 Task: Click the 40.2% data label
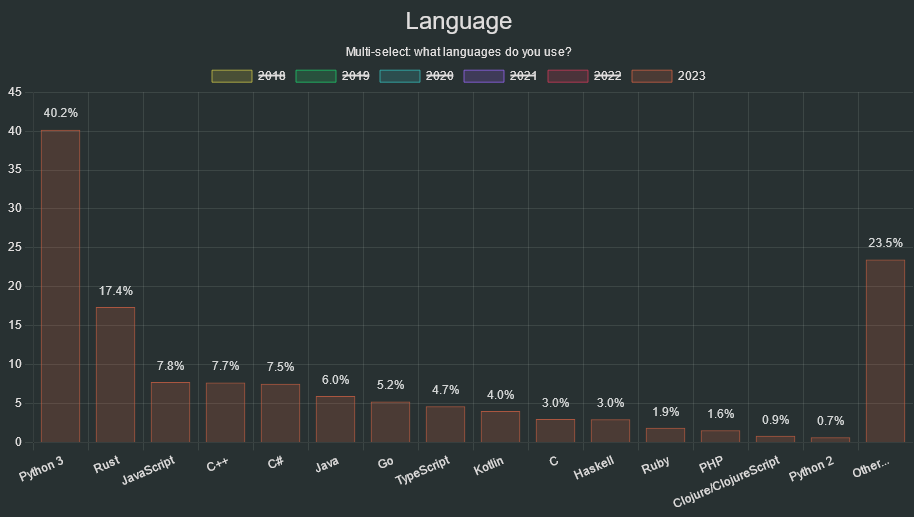pos(60,113)
